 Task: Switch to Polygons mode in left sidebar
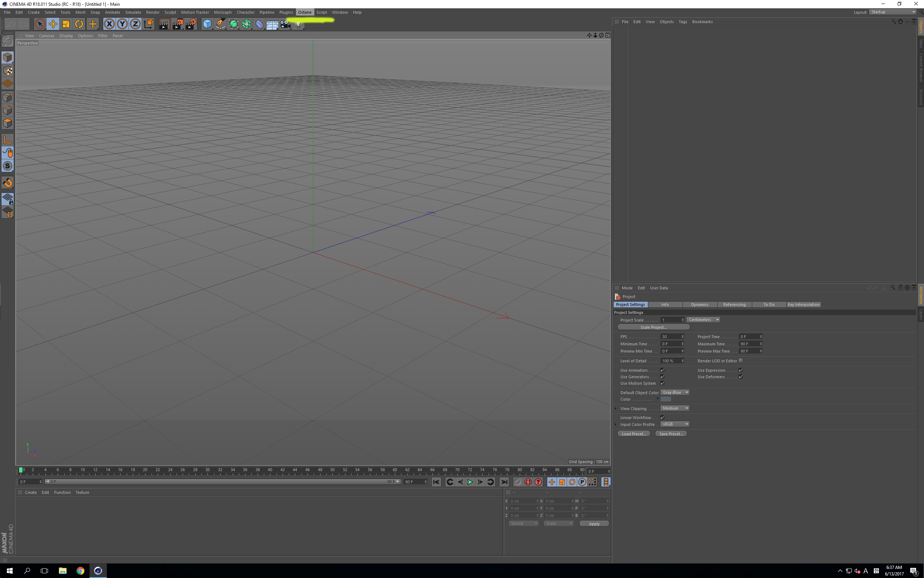(8, 123)
